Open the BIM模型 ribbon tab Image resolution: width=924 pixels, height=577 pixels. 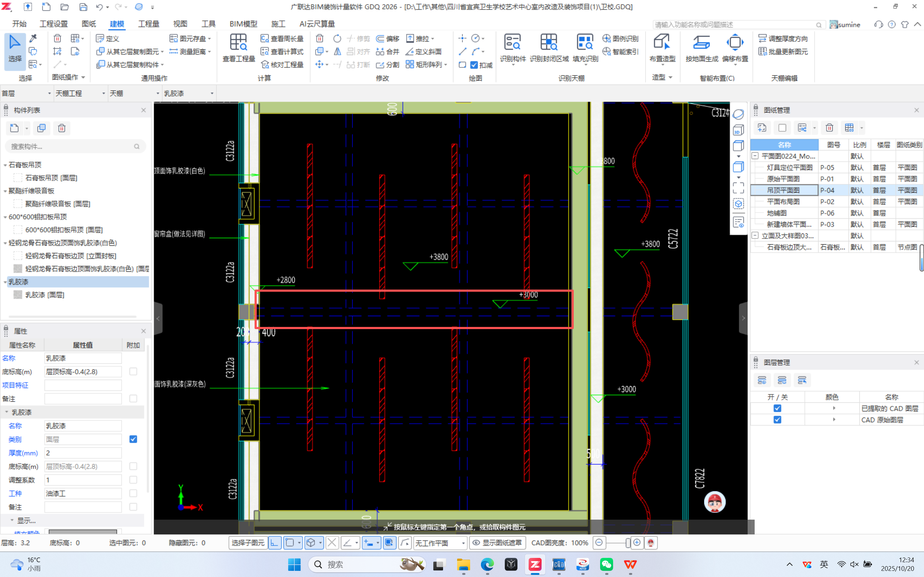pos(243,24)
